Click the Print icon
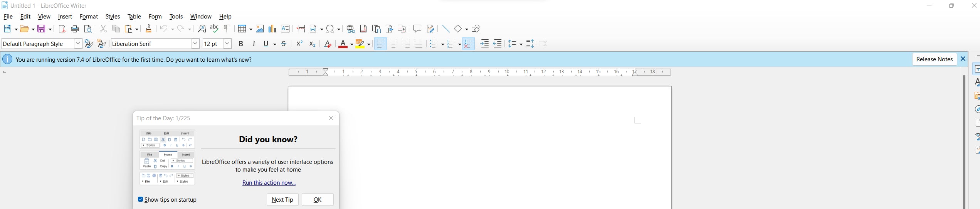The width and height of the screenshot is (980, 209). (x=75, y=29)
